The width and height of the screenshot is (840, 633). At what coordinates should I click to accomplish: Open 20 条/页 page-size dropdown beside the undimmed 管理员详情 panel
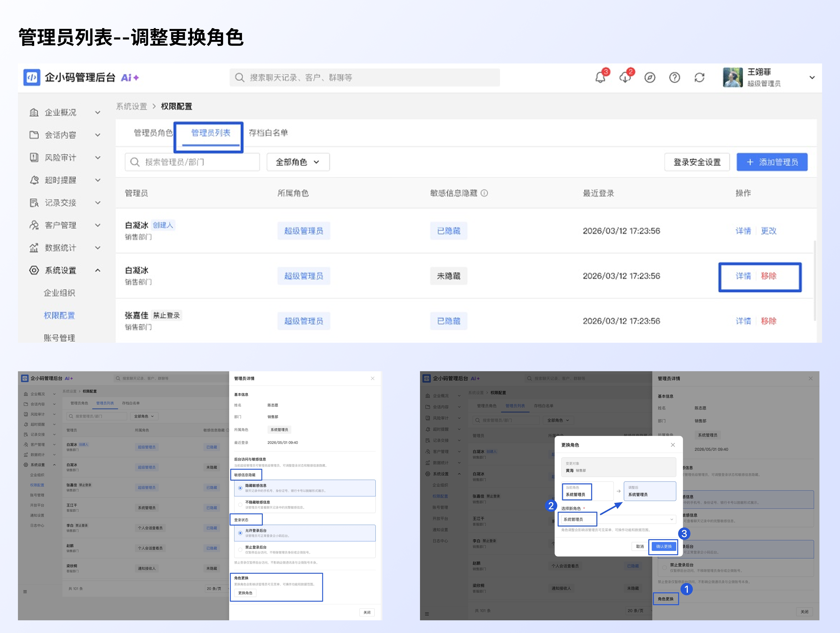pos(217,589)
